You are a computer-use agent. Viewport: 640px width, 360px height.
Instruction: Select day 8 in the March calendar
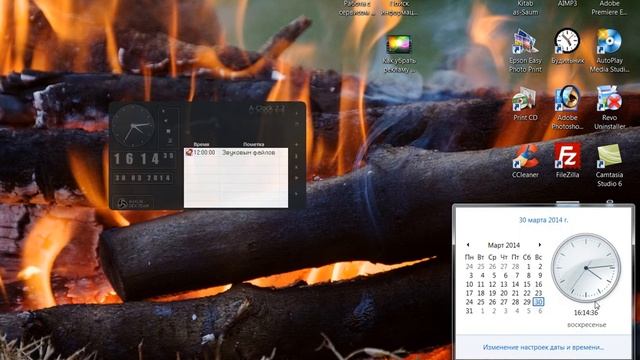point(528,276)
